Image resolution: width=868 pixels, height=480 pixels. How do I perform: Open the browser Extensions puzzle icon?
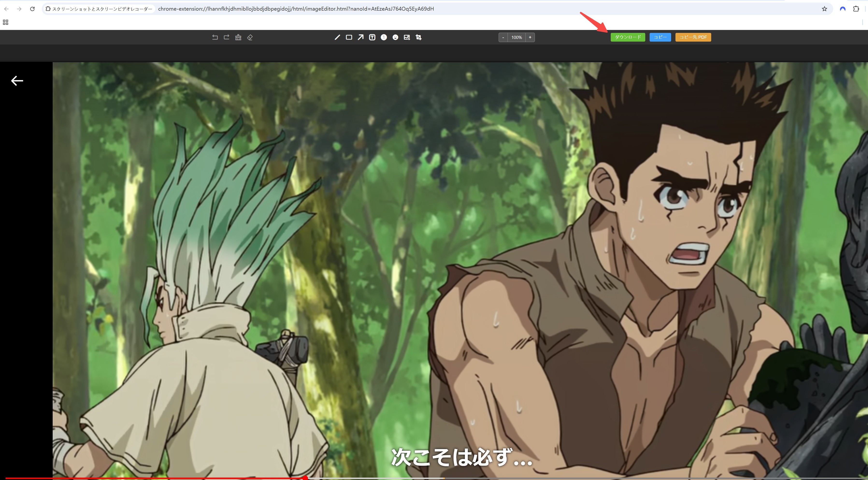(x=856, y=9)
